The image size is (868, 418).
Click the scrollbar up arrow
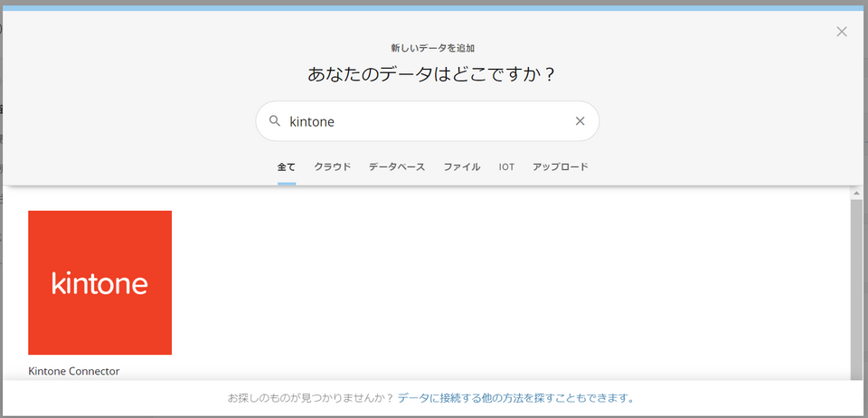tap(856, 194)
